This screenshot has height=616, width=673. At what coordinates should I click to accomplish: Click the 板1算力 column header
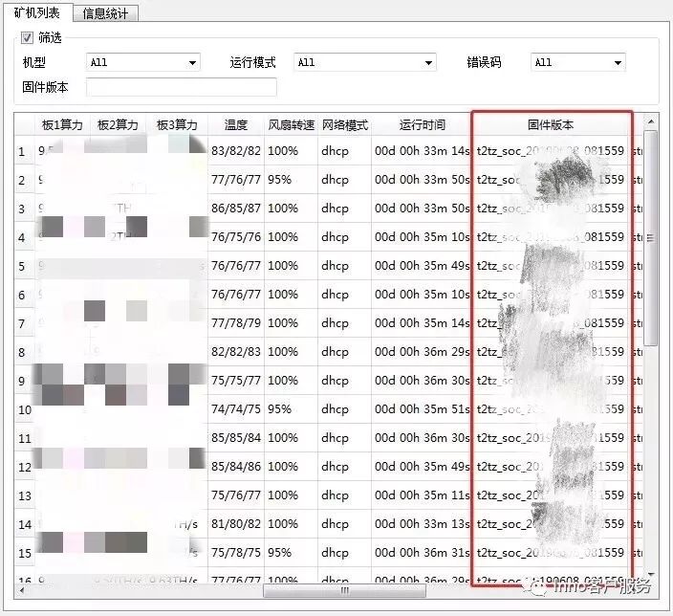63,125
